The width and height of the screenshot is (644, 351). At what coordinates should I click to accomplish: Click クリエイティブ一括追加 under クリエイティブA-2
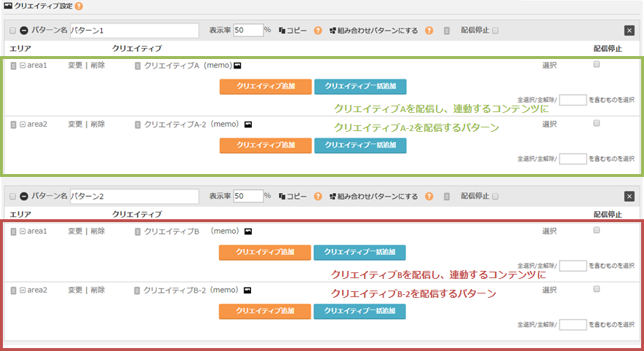point(360,145)
